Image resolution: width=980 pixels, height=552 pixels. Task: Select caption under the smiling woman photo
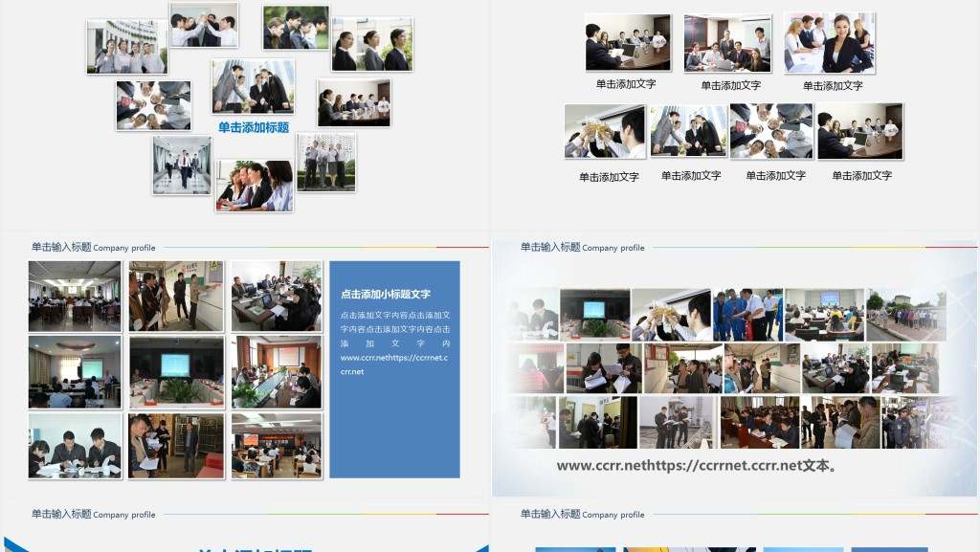coord(833,86)
